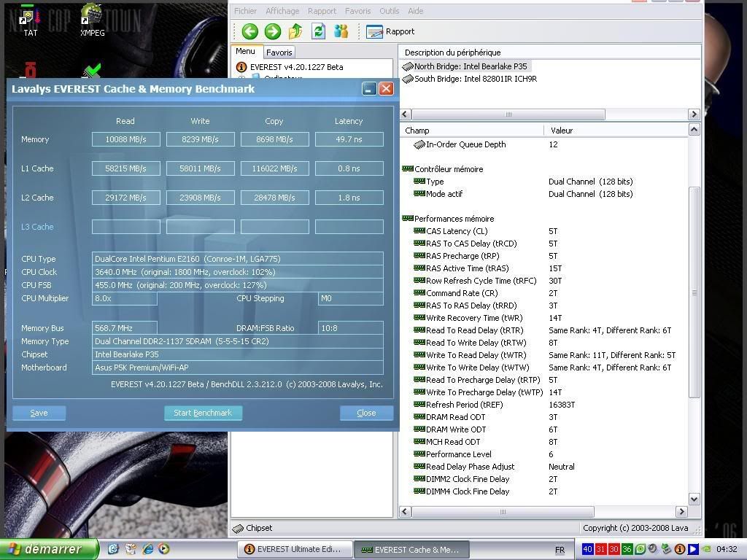Screen dimensions: 747x560
Task: Click the green Forward arrow toolbar icon
Action: tap(273, 31)
